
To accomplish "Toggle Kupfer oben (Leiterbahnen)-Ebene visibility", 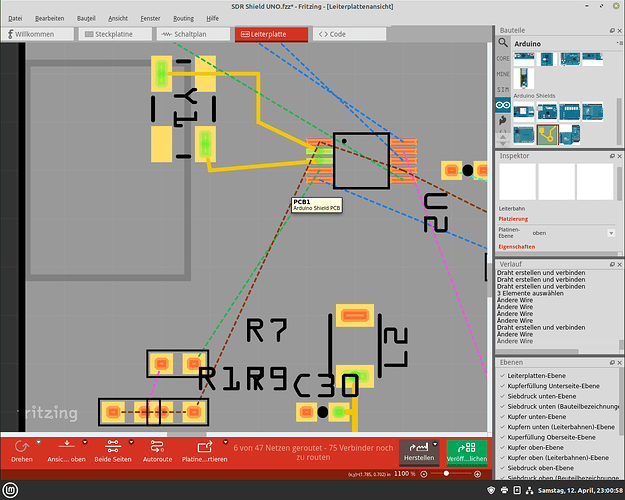I will 503,458.
